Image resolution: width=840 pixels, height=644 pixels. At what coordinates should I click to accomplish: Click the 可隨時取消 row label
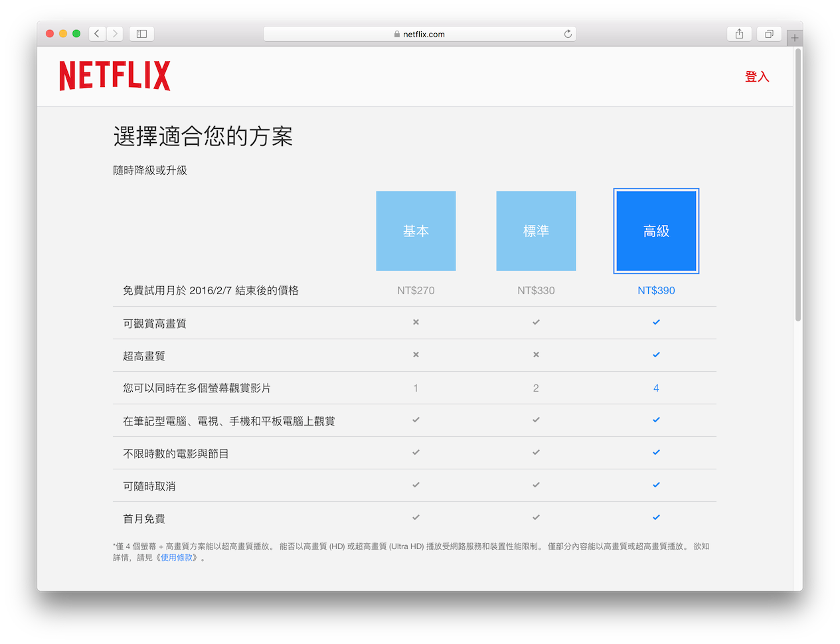coord(149,486)
